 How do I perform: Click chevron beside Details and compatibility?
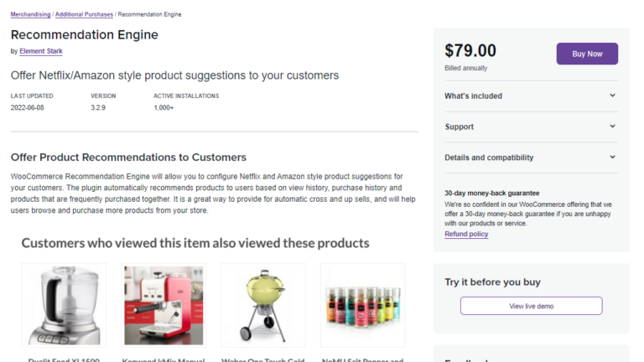[613, 157]
